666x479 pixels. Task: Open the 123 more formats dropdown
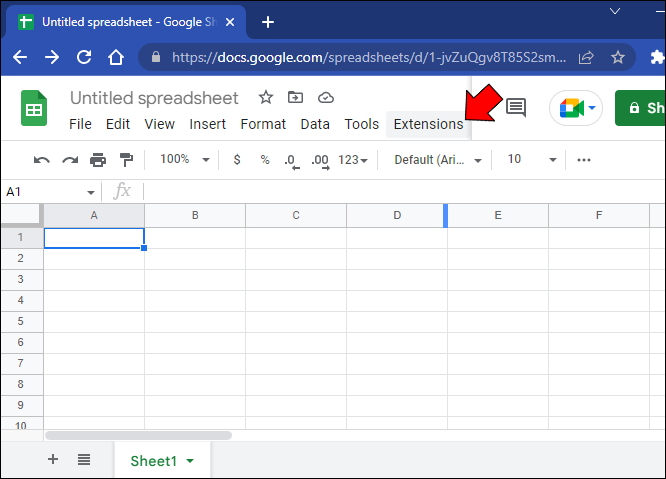coord(353,160)
